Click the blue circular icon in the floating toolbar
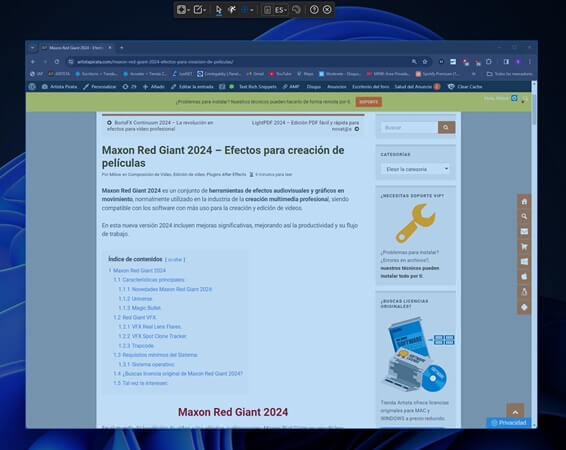566x450 pixels. coord(244,10)
